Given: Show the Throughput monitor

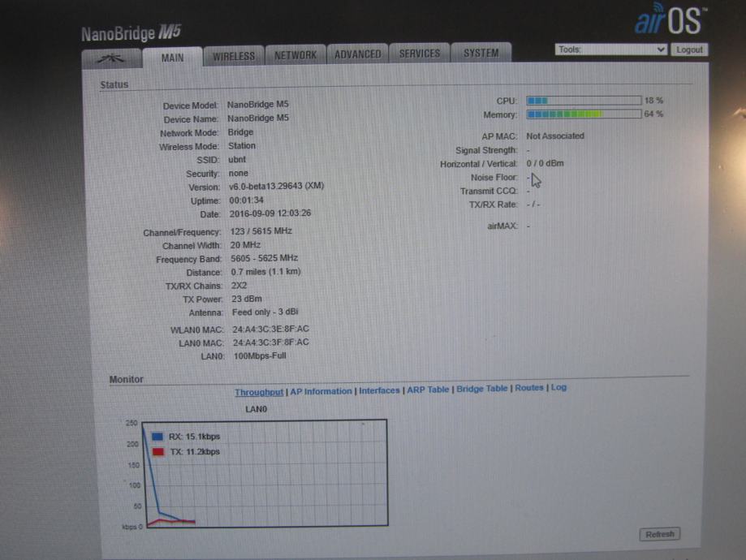Looking at the screenshot, I should click(x=259, y=392).
